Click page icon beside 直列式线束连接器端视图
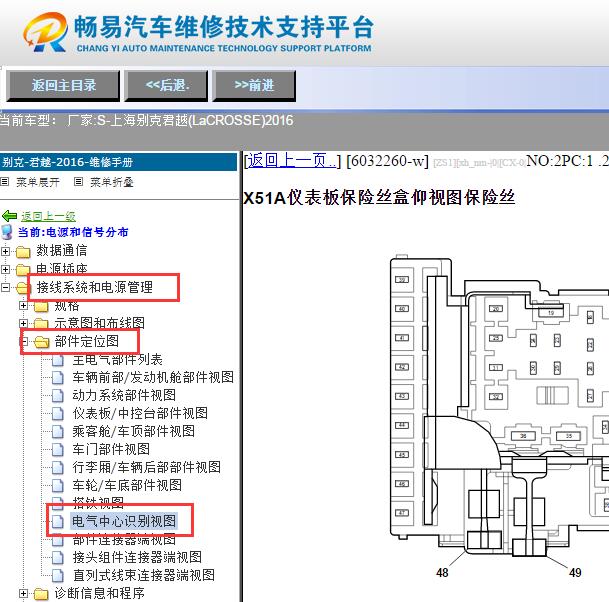Viewport: 609px width, 602px height. (x=58, y=575)
